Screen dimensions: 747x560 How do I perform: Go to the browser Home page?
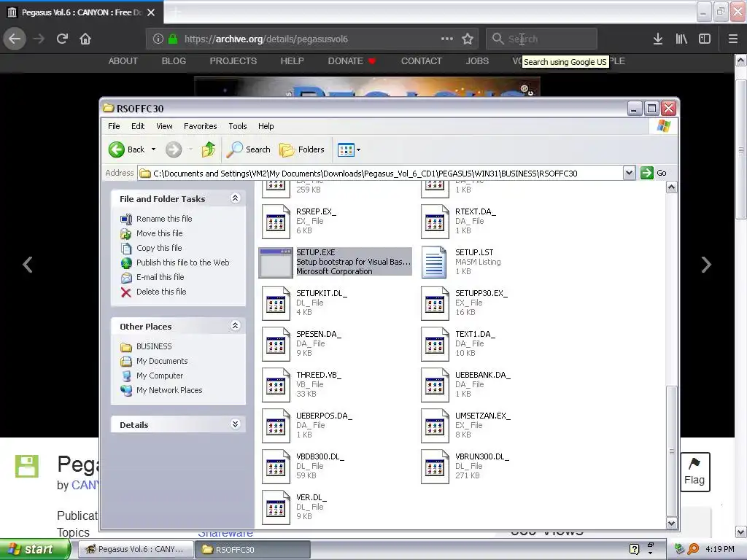pyautogui.click(x=85, y=39)
